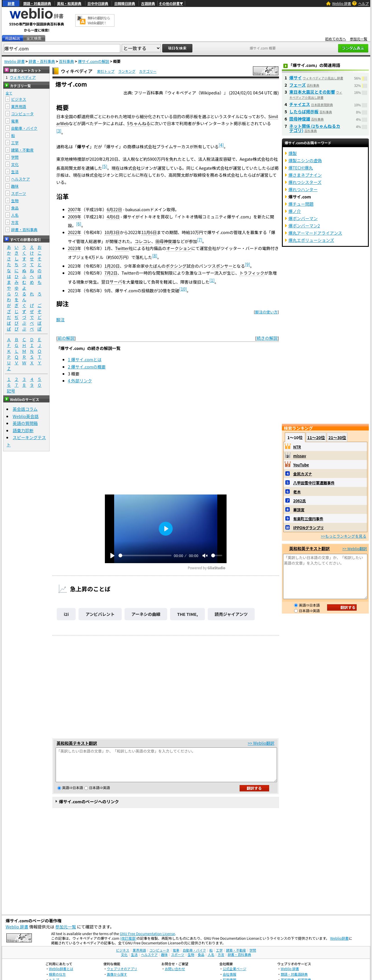Expand the スポーツ category
Image resolution: width=372 pixels, height=980 pixels.
click(7, 193)
